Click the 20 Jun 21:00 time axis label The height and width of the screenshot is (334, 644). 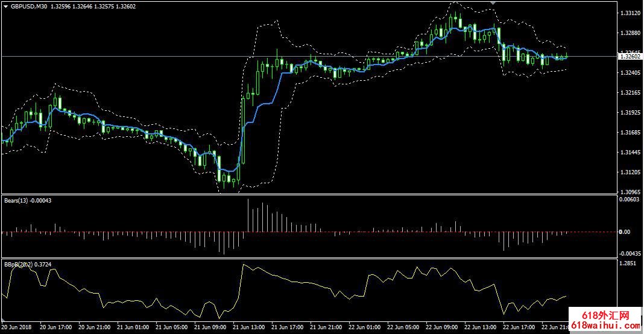tap(94, 327)
